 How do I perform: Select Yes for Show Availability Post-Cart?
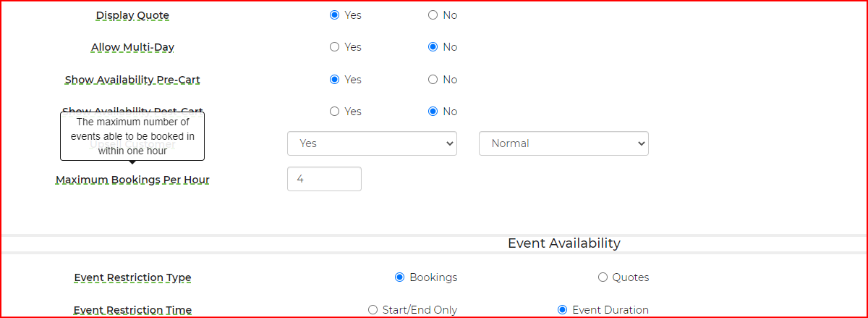coord(334,112)
